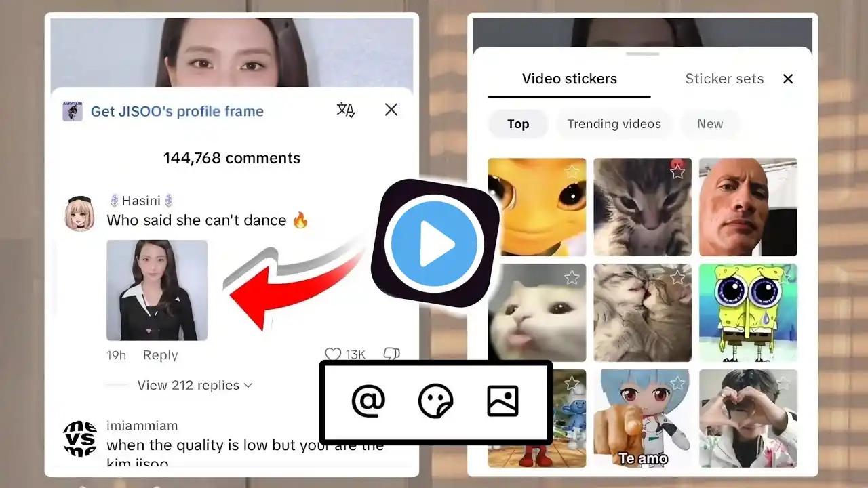This screenshot has width=868, height=488.
Task: Like Hasini's comment with heart icon
Action: click(333, 354)
